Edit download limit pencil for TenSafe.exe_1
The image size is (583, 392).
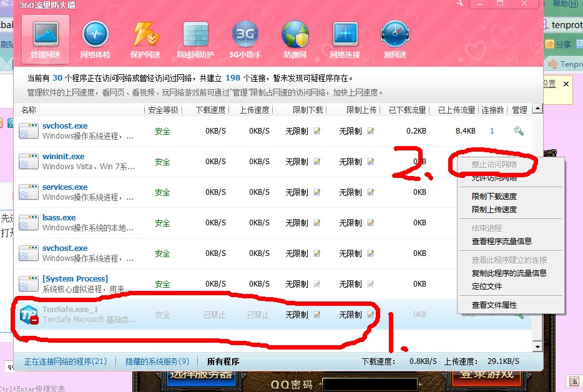317,314
